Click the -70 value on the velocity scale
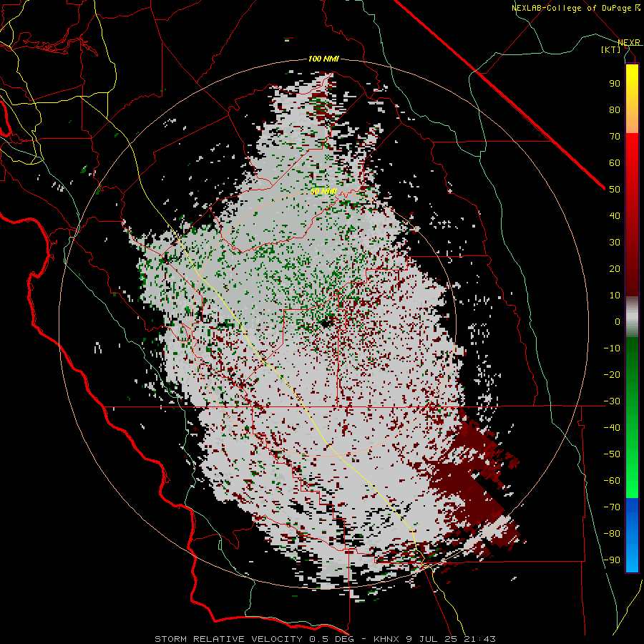Image resolution: width=644 pixels, height=644 pixels. tap(612, 507)
